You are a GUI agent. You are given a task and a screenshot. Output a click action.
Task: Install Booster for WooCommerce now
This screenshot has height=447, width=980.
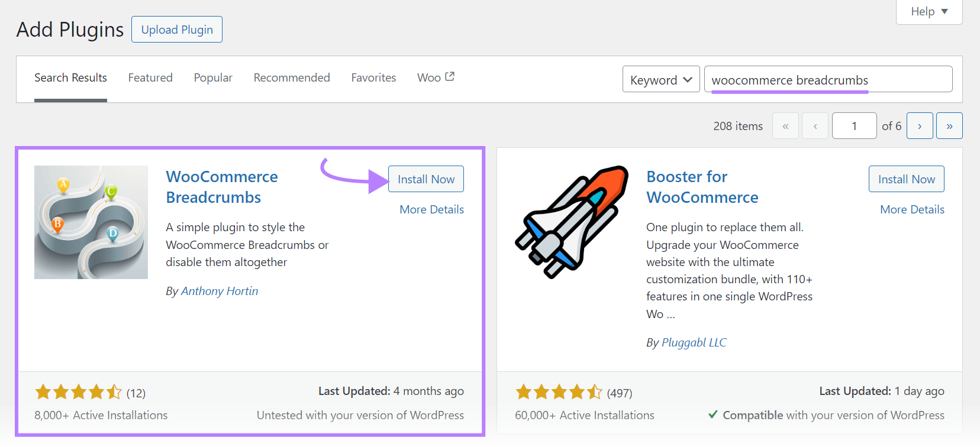coord(907,179)
